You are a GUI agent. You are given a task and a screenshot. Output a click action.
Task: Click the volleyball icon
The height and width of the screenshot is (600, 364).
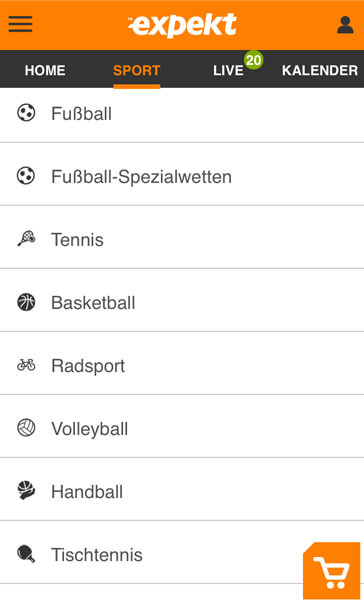(x=26, y=428)
